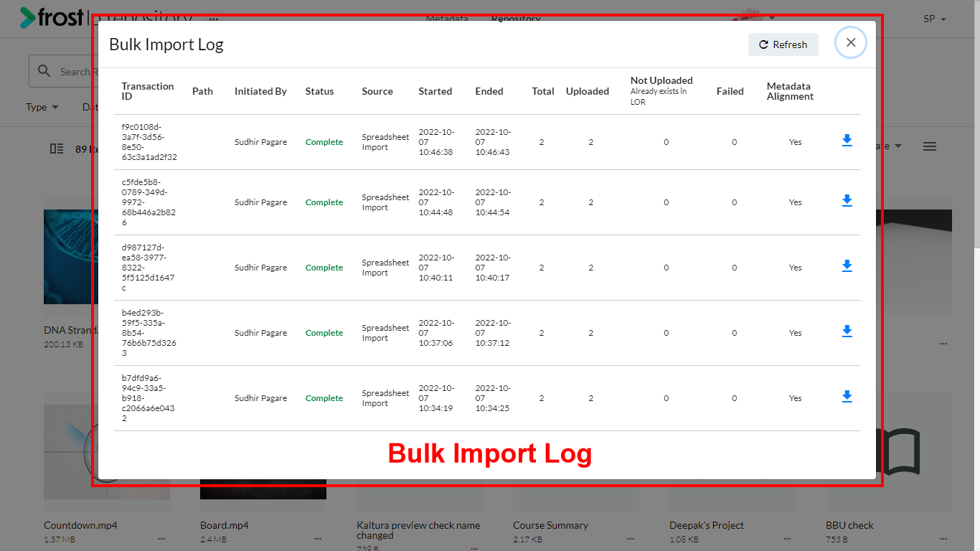The image size is (980, 551).
Task: Click the list view toggle icon
Action: (x=57, y=149)
